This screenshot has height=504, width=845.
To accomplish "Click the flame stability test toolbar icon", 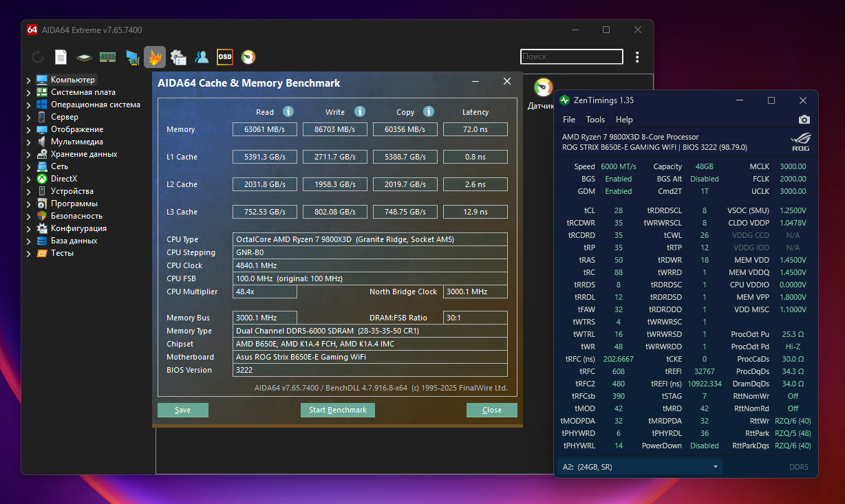I will click(x=155, y=57).
